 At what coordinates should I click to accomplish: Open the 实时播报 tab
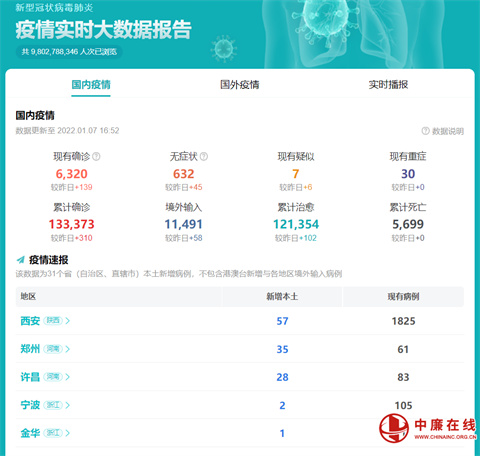point(388,85)
